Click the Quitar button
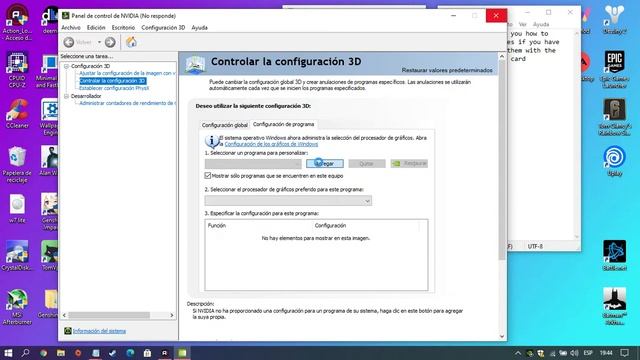The image size is (640, 360). (367, 164)
